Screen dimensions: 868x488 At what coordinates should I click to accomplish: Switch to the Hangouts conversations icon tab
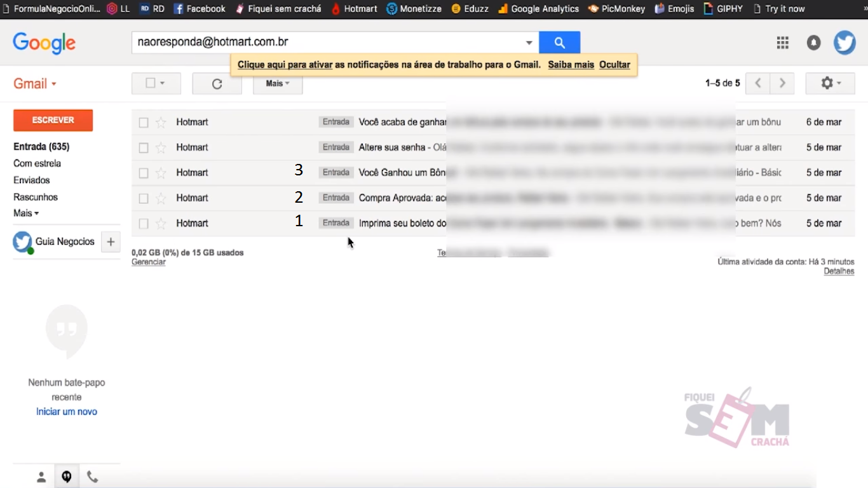coord(67,477)
